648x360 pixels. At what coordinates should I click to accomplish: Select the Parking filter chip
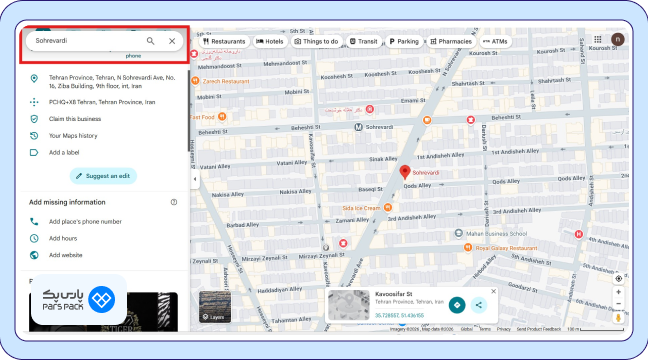click(x=404, y=41)
